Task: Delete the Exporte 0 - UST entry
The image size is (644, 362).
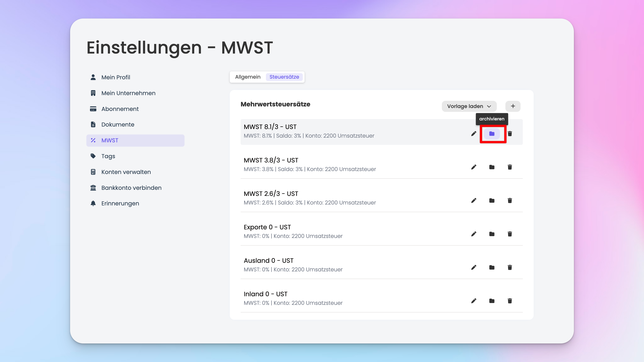Action: (x=510, y=234)
